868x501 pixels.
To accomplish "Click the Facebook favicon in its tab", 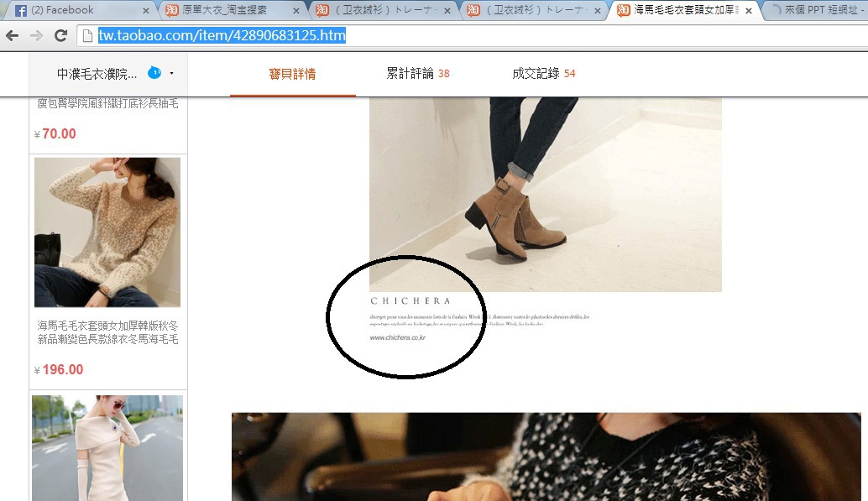I will (x=20, y=10).
